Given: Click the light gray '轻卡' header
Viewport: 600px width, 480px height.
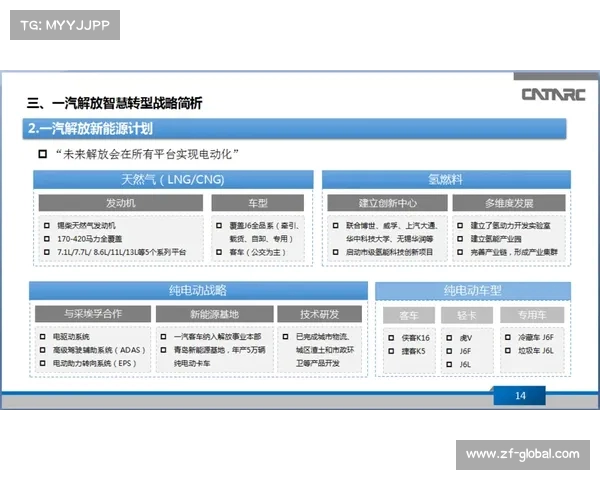Looking at the screenshot, I should (x=467, y=315).
